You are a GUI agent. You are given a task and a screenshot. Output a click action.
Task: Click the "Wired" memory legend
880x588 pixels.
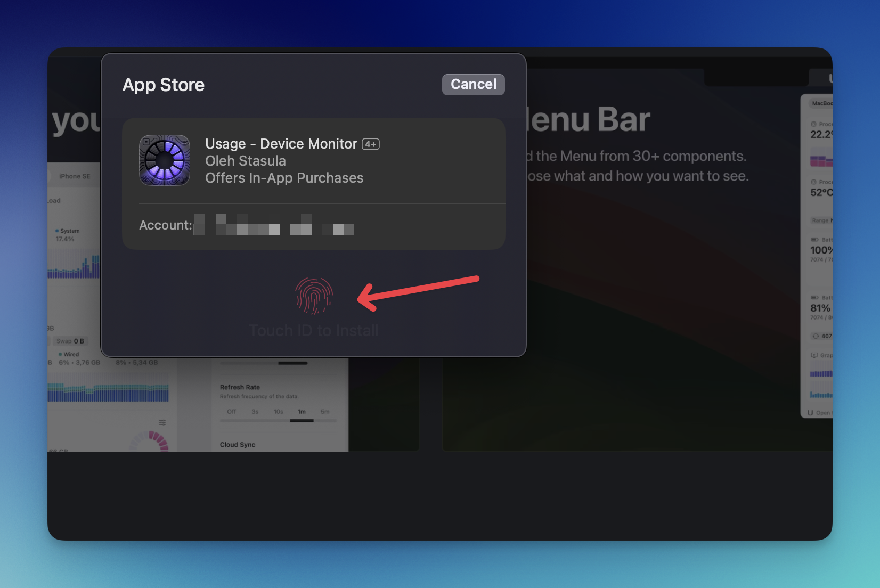[x=69, y=354]
